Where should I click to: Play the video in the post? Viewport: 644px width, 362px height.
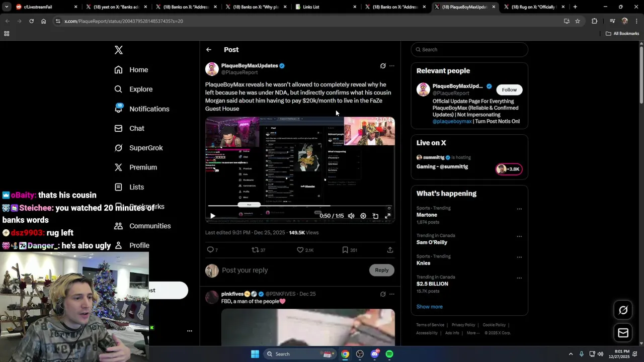(212, 216)
